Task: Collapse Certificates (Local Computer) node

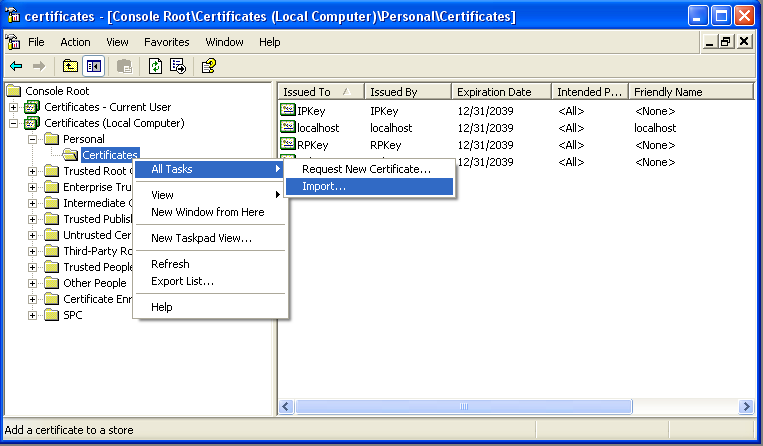Action: pos(14,123)
